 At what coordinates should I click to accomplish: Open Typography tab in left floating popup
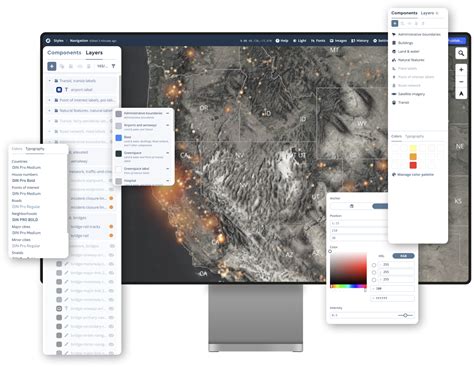pyautogui.click(x=35, y=149)
